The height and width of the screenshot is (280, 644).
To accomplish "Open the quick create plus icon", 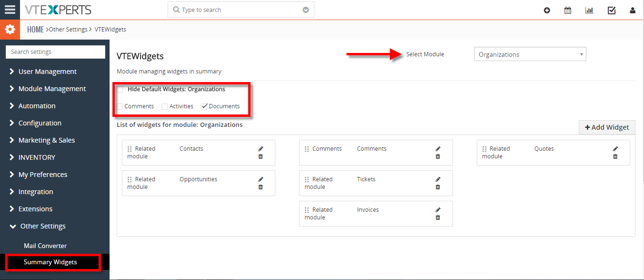I will 547,10.
